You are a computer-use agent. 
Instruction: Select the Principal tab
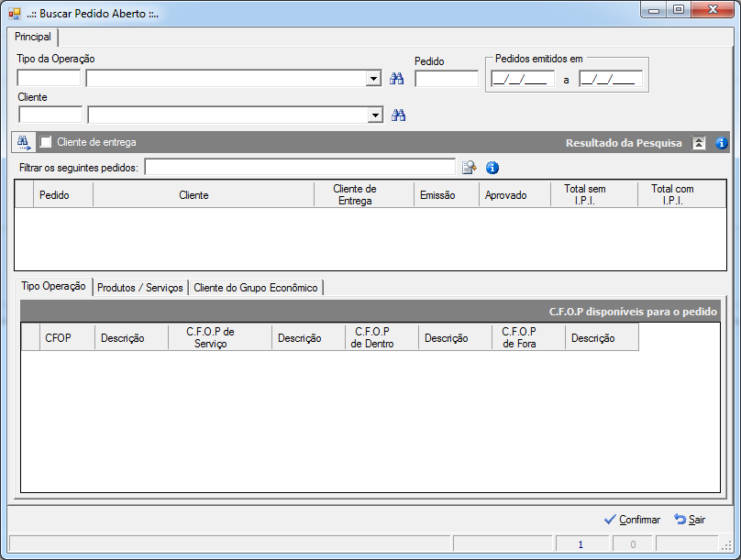pyautogui.click(x=33, y=37)
